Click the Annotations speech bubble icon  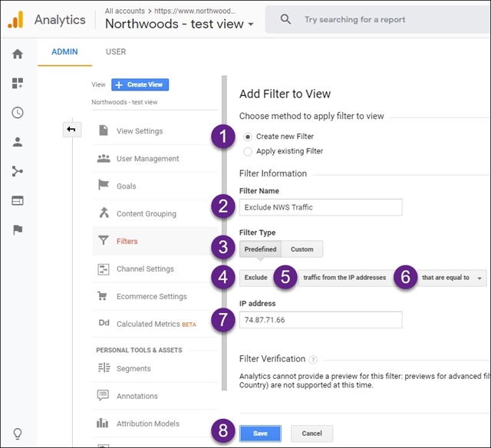pyautogui.click(x=103, y=395)
